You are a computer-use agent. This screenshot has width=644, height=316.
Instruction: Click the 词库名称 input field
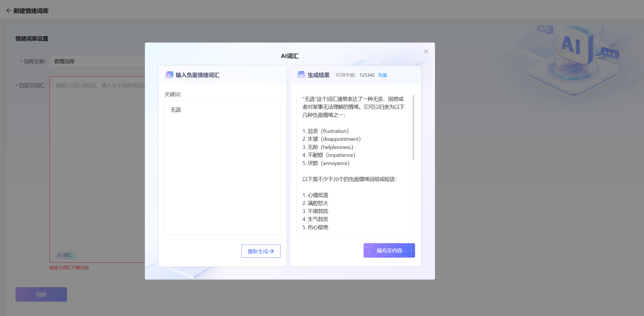click(97, 61)
